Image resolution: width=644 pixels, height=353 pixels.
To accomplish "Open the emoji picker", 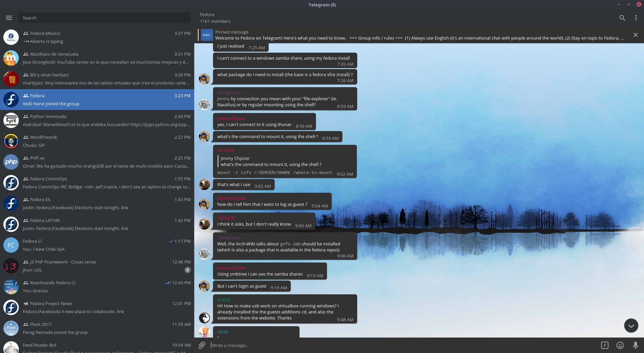I will [620, 345].
